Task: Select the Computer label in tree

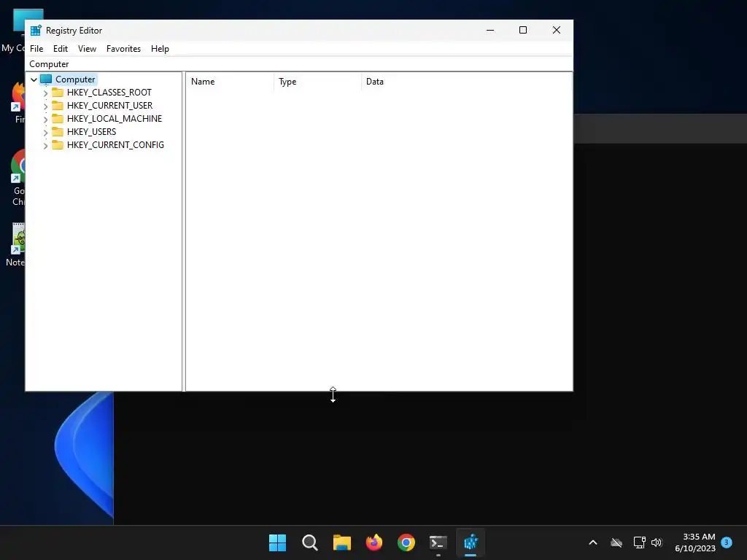Action: 75,79
